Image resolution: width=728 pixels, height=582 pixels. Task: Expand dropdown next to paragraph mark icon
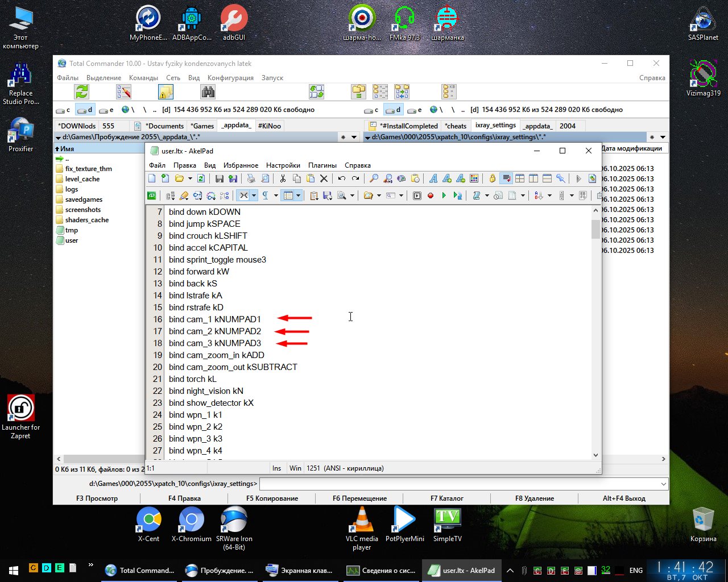[x=276, y=196]
